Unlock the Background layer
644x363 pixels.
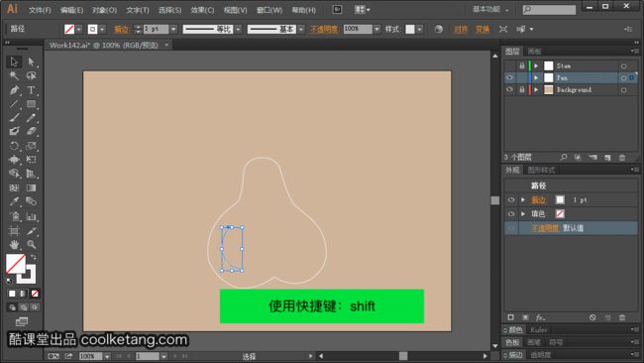(521, 89)
